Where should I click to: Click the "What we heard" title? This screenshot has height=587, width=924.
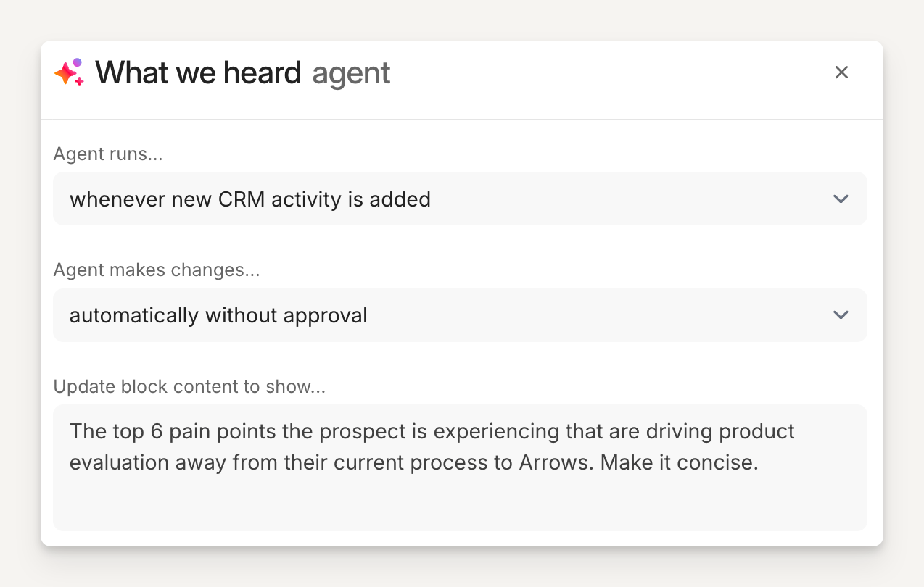(x=198, y=73)
